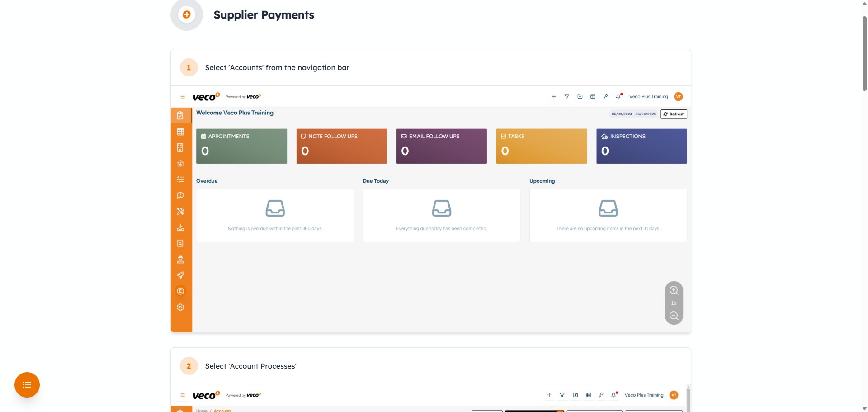868x412 pixels.
Task: Toggle the hamburger menu beside the Veco logo
Action: click(x=183, y=97)
